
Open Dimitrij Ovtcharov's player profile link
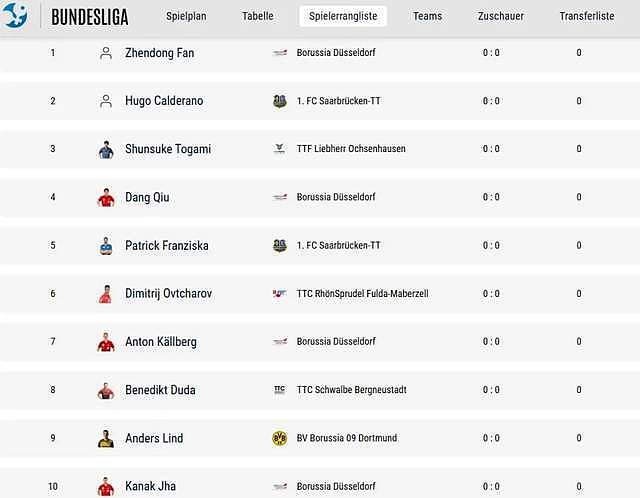tap(169, 293)
